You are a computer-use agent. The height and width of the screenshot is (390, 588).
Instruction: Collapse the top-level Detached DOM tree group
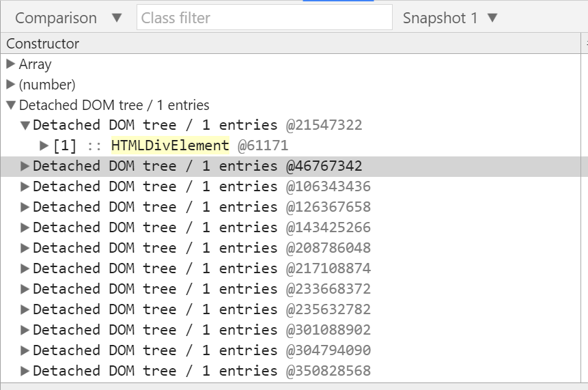pos(10,105)
